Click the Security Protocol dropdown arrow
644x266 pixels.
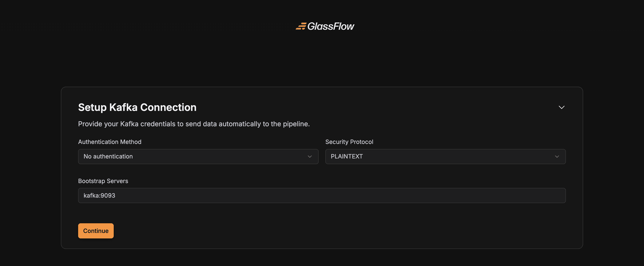tap(557, 157)
